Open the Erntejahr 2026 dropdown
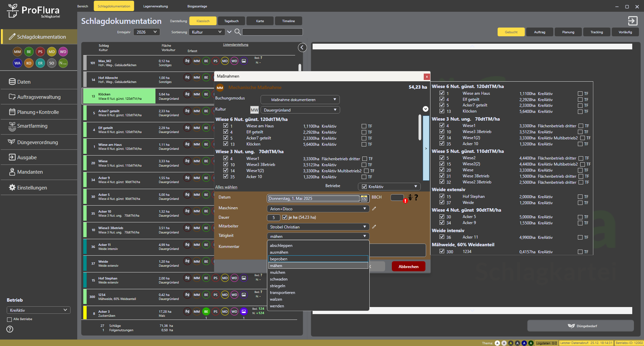The height and width of the screenshot is (346, 644). pos(147,32)
